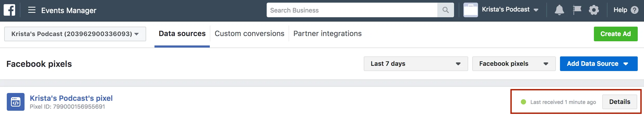Click the Details button
Screen dimensions: 644x117
619,102
